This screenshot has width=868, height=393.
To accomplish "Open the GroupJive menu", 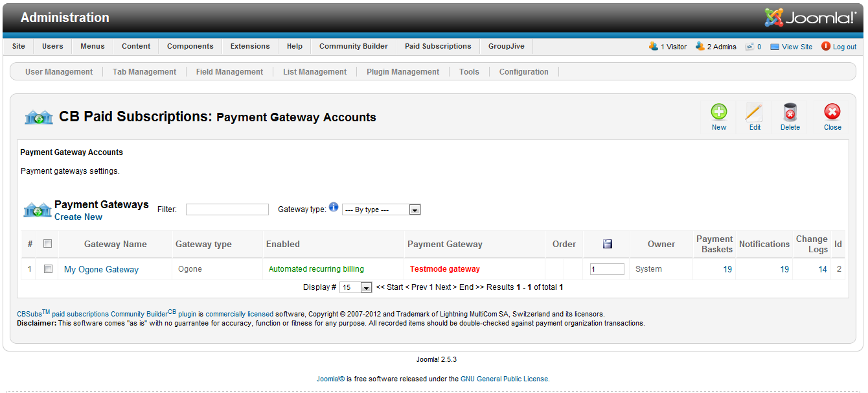I will pyautogui.click(x=507, y=46).
